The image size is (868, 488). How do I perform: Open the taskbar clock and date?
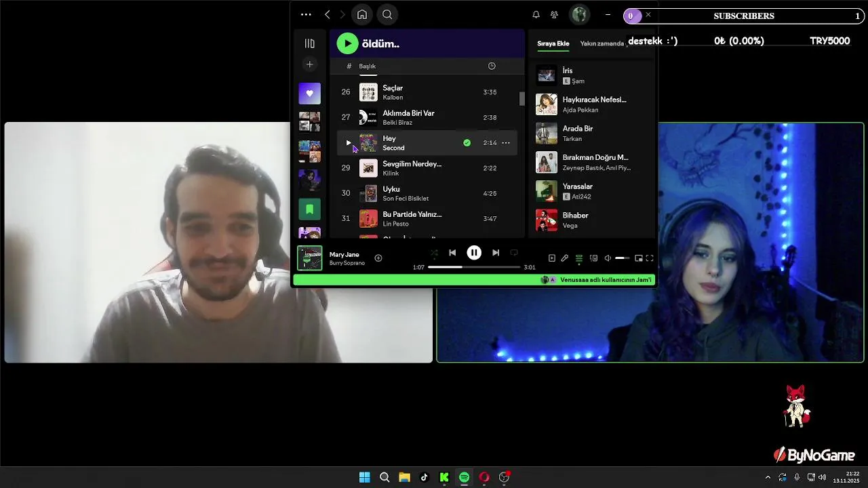pos(847,477)
